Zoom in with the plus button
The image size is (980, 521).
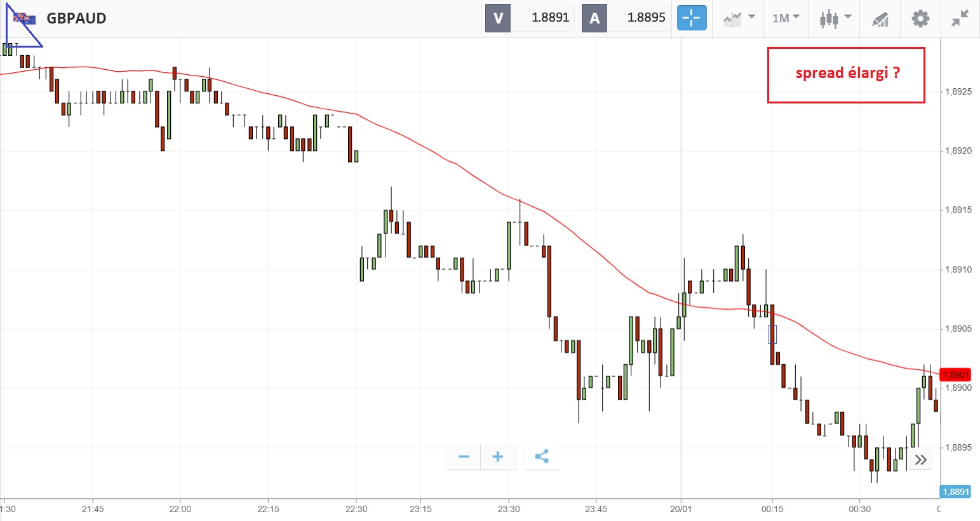(498, 456)
